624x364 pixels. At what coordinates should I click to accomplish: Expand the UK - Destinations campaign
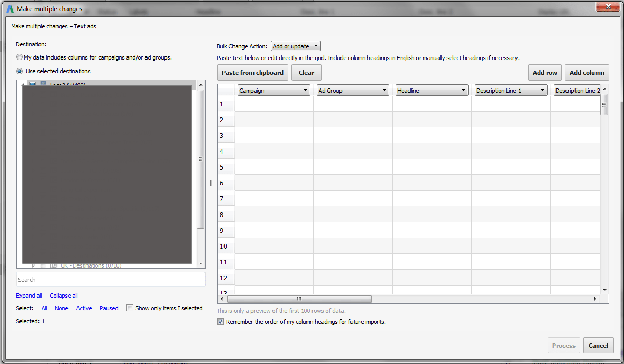(33, 265)
